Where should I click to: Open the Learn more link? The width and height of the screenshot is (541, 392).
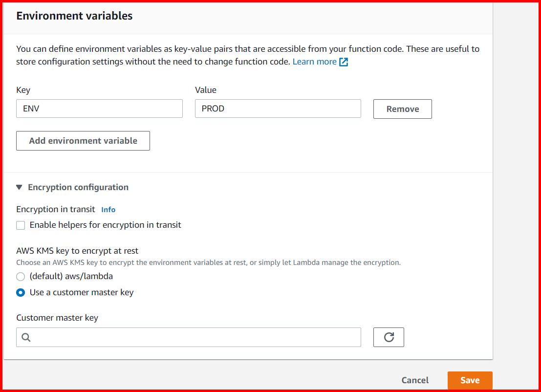(x=314, y=62)
